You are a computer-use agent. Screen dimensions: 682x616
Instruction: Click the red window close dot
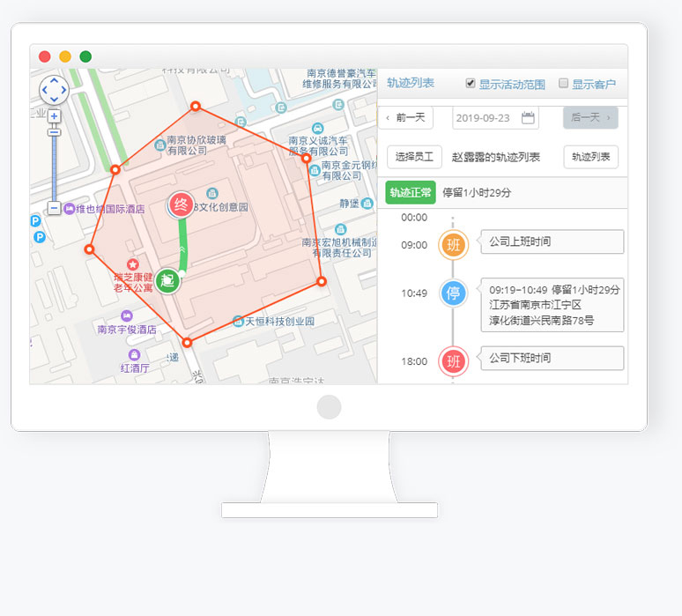click(44, 56)
